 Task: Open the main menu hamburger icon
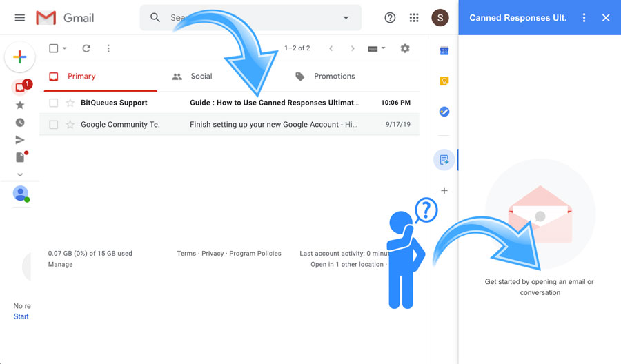[20, 18]
